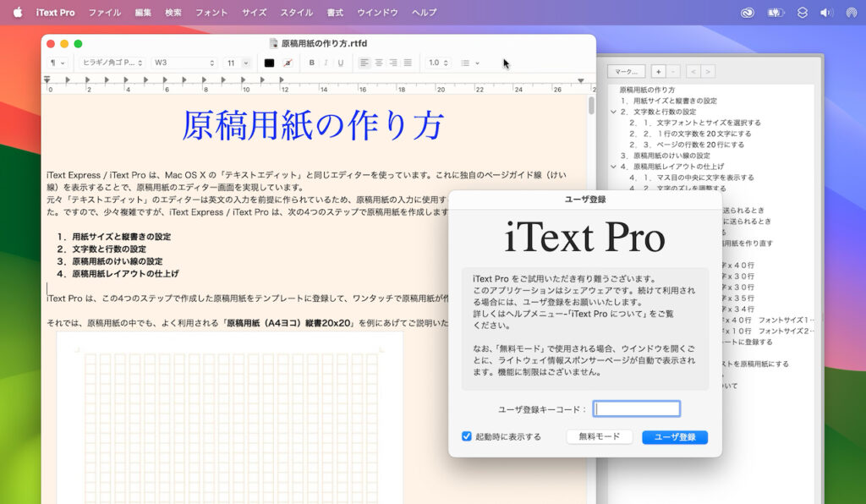The width and height of the screenshot is (866, 504).
Task: Open the text color swatch
Action: click(x=269, y=63)
